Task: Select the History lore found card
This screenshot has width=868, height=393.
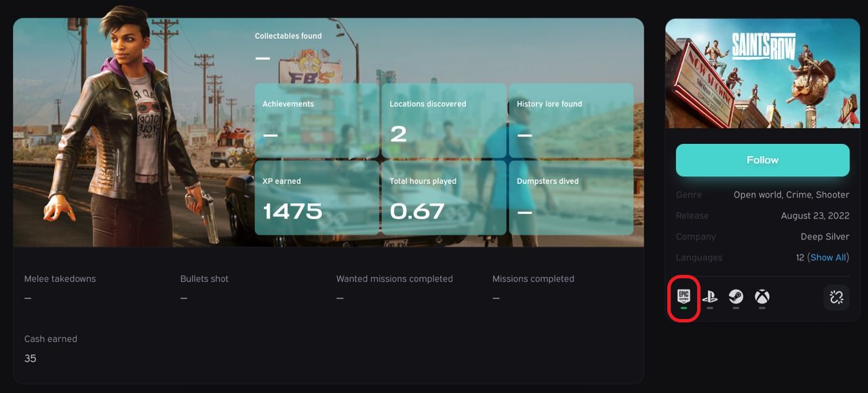Action: tap(571, 121)
